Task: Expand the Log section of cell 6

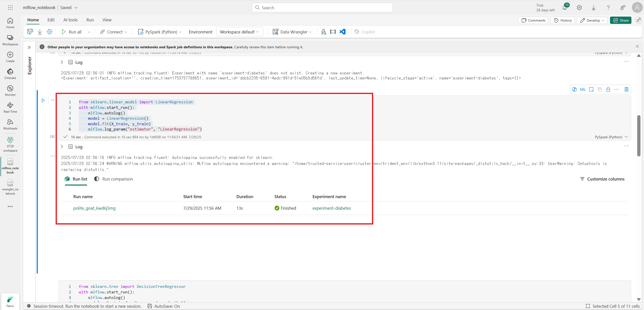Action: tap(62, 147)
